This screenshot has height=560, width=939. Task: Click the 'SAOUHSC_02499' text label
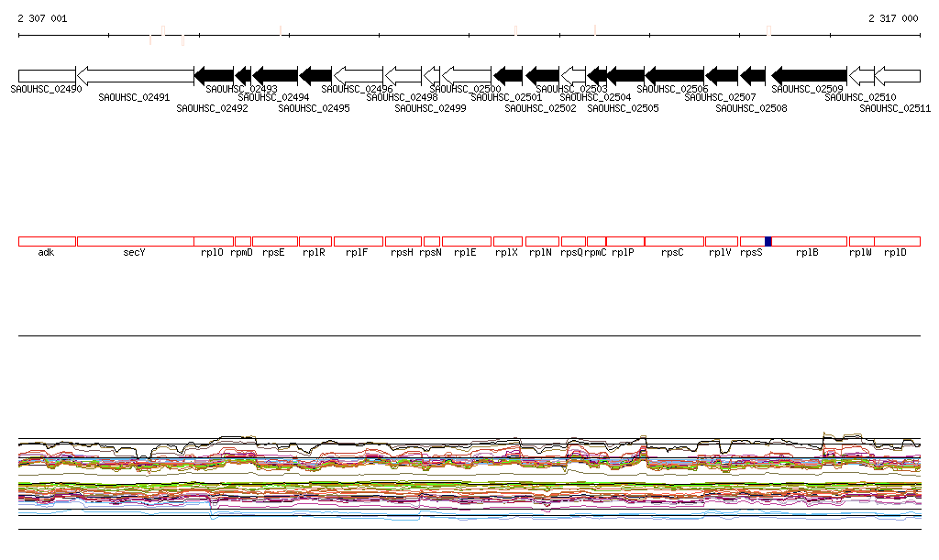(x=430, y=108)
